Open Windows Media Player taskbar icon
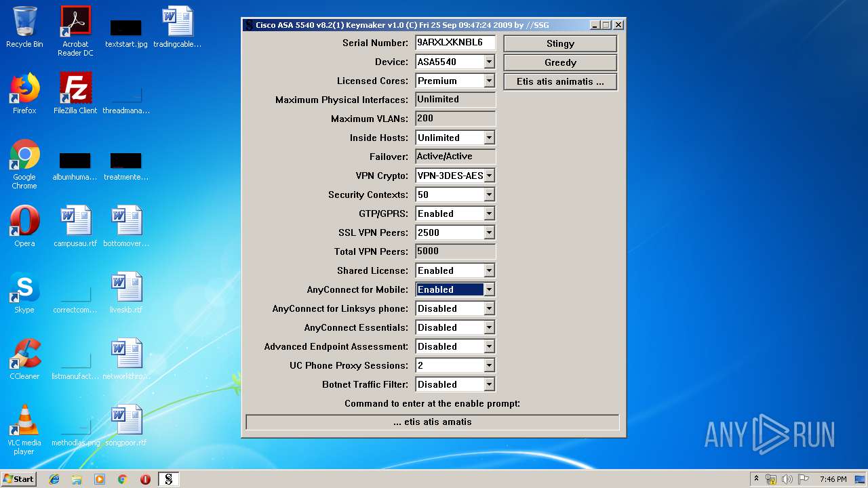This screenshot has width=868, height=488. click(100, 479)
